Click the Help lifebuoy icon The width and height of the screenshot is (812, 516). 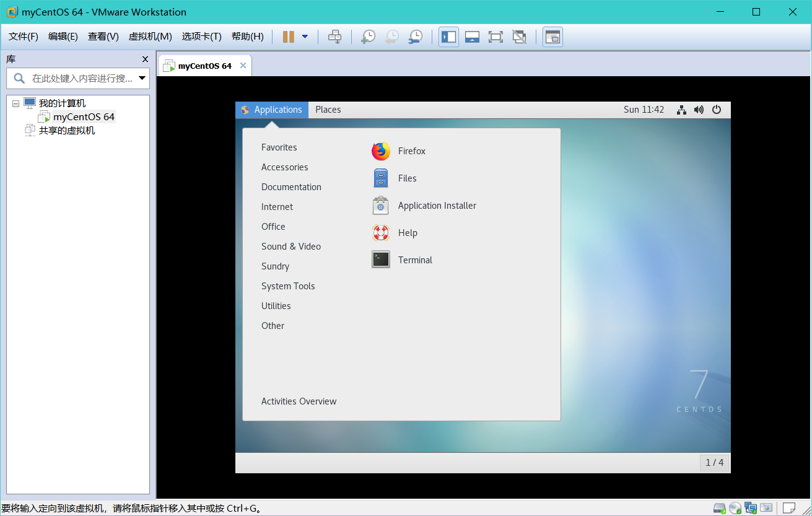point(381,233)
